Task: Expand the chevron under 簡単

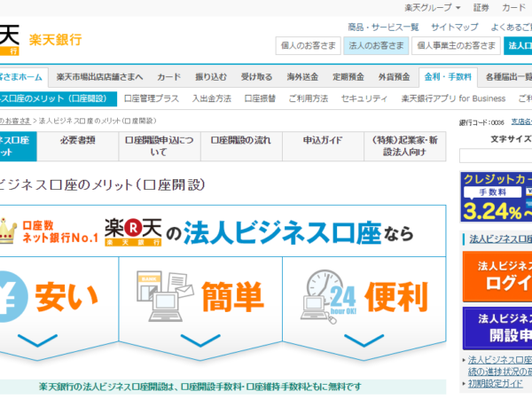Action: tap(200, 340)
